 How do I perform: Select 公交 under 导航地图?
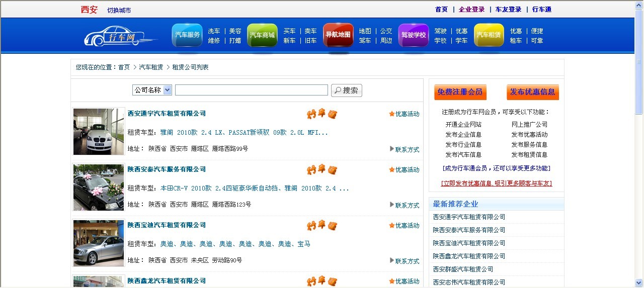click(x=386, y=31)
